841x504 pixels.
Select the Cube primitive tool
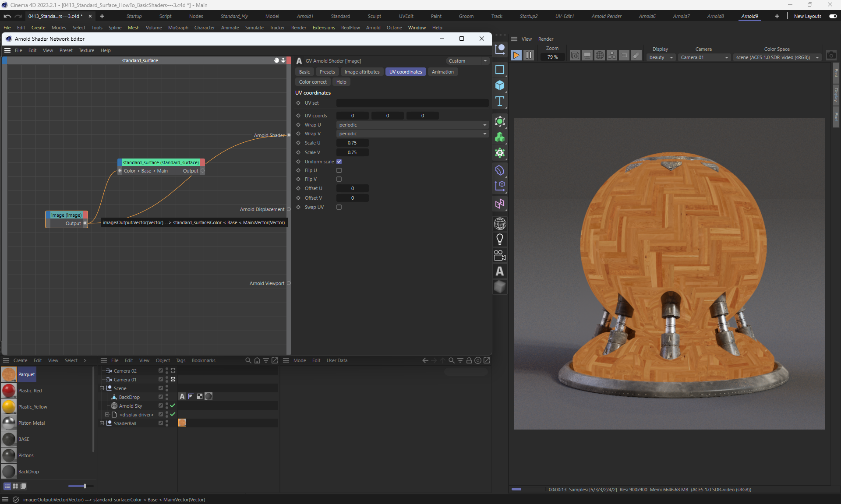point(500,85)
